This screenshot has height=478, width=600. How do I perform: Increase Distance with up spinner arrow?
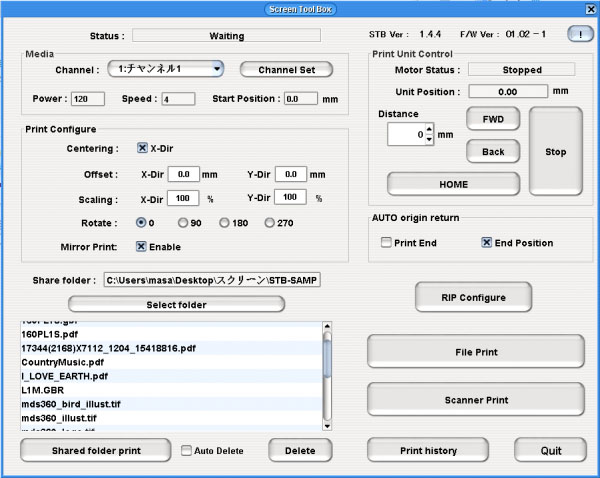coord(429,129)
